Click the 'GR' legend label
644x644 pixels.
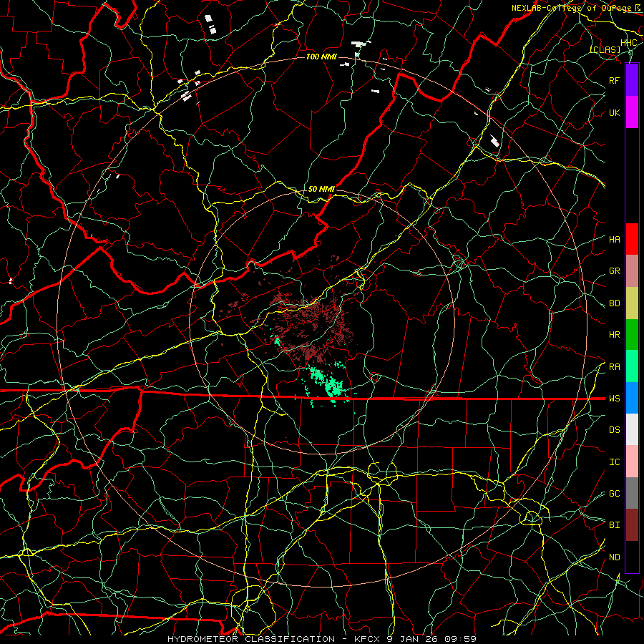click(614, 271)
